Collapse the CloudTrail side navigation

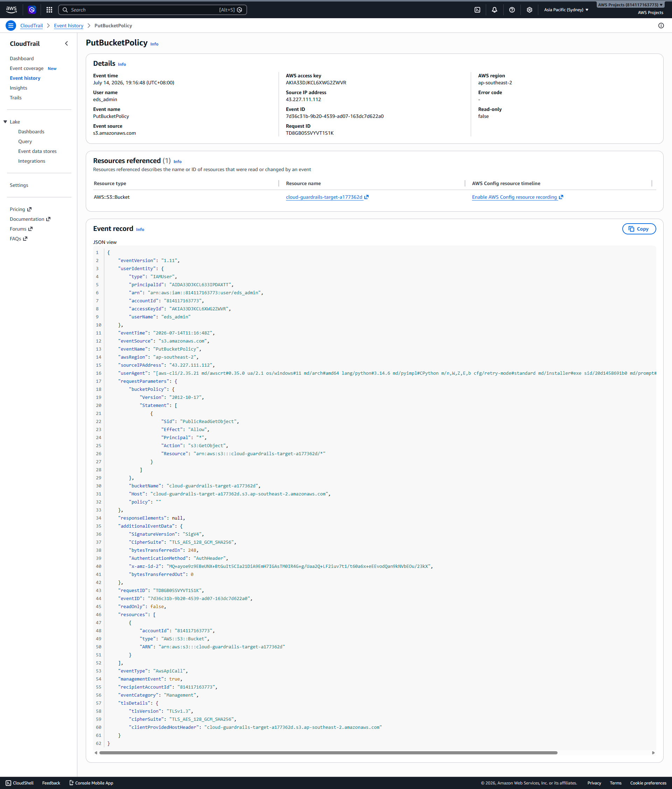click(x=66, y=43)
